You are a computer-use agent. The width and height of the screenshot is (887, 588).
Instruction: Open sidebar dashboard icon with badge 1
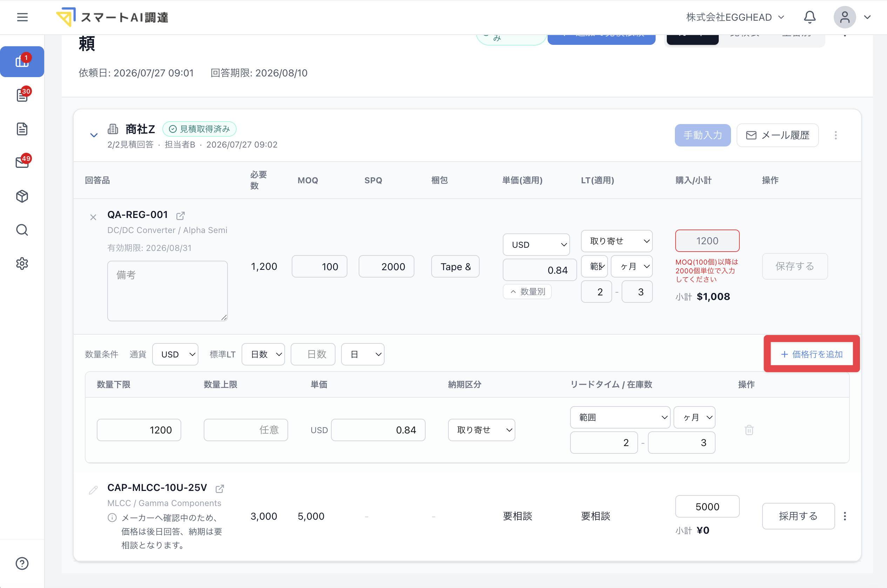22,62
